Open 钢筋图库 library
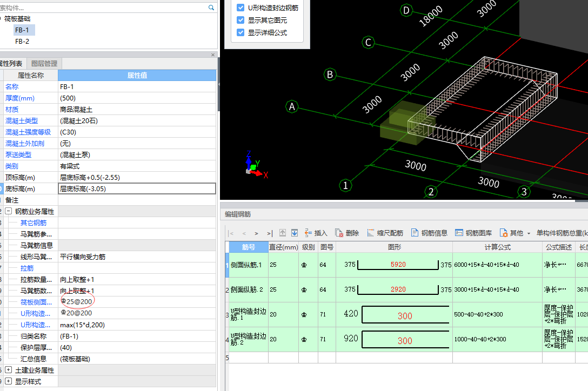588x391 pixels. coord(473,233)
